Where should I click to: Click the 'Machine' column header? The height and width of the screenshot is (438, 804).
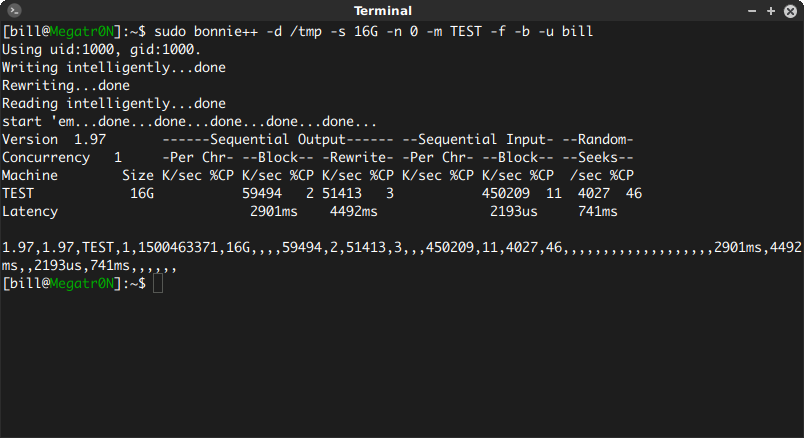[30, 175]
